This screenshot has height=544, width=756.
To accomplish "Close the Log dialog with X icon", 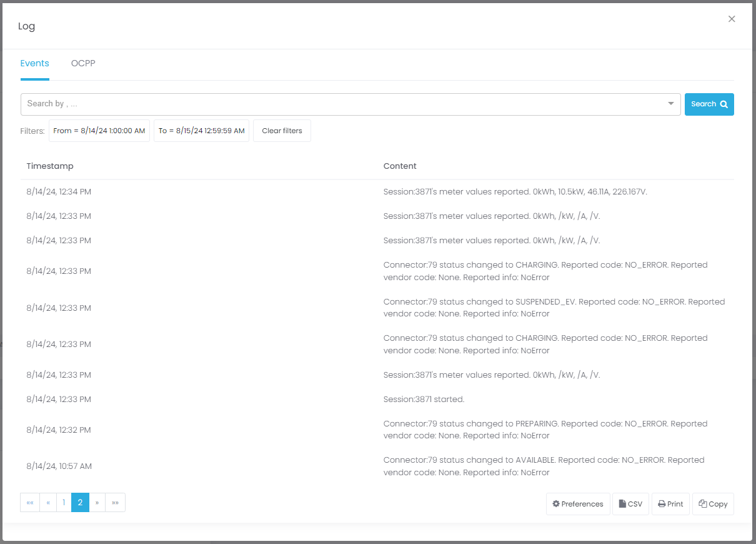I will [x=732, y=19].
